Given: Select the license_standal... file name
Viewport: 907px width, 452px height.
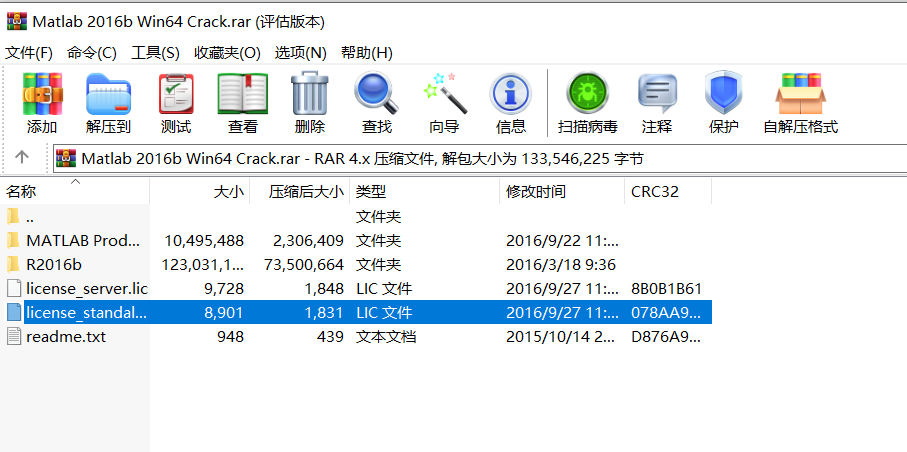Looking at the screenshot, I should pos(86,313).
